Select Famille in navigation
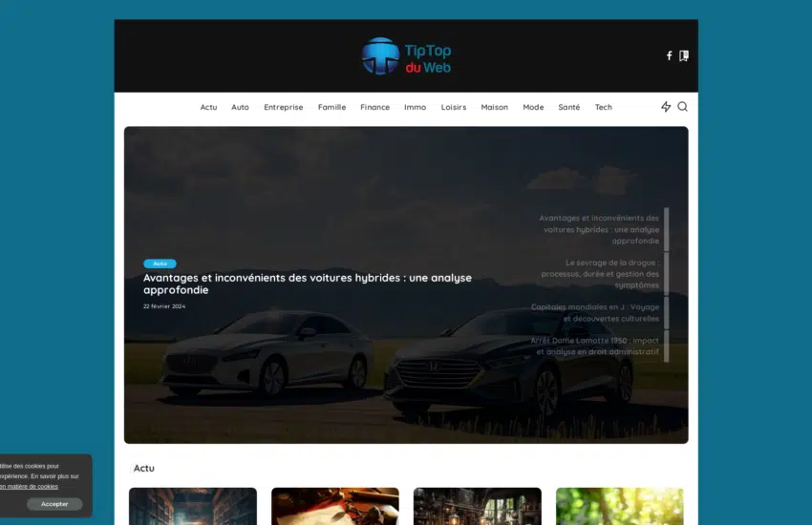Screen dimensions: 812x525 [x=331, y=107]
